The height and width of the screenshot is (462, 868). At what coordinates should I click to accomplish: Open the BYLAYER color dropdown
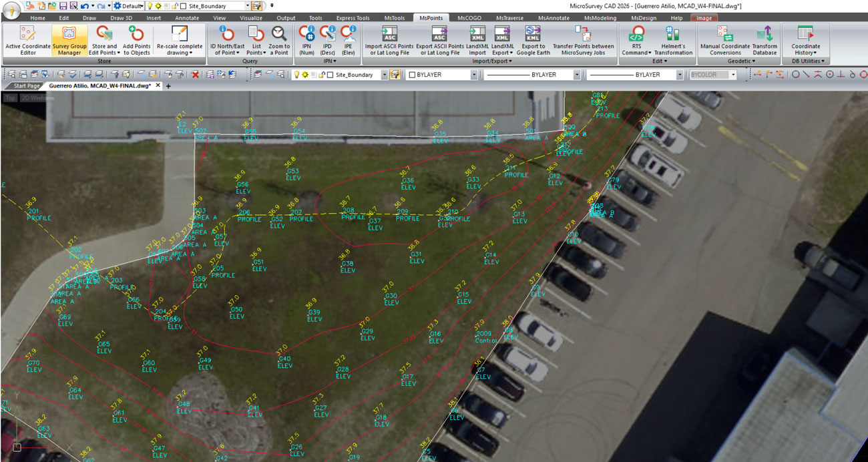[474, 75]
